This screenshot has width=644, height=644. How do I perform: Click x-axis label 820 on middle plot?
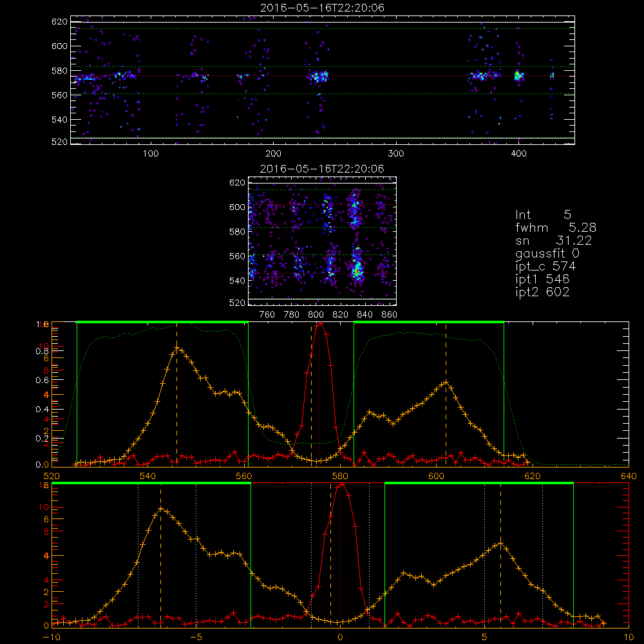click(340, 315)
